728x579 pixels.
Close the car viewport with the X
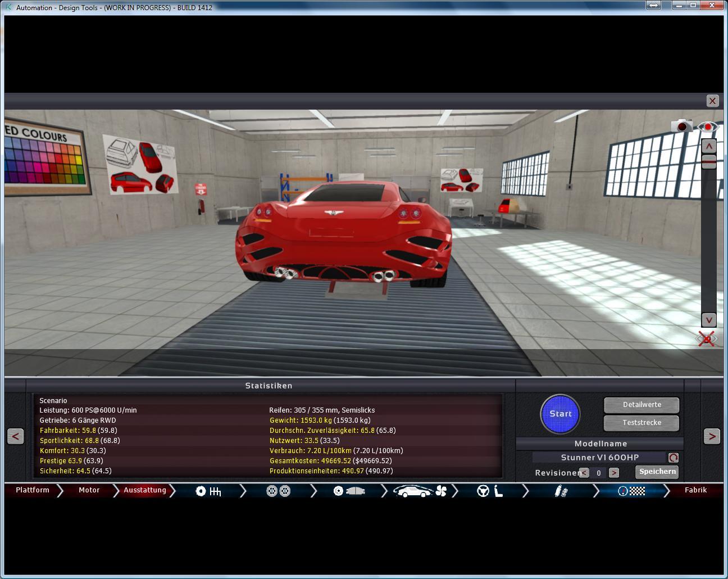(712, 101)
